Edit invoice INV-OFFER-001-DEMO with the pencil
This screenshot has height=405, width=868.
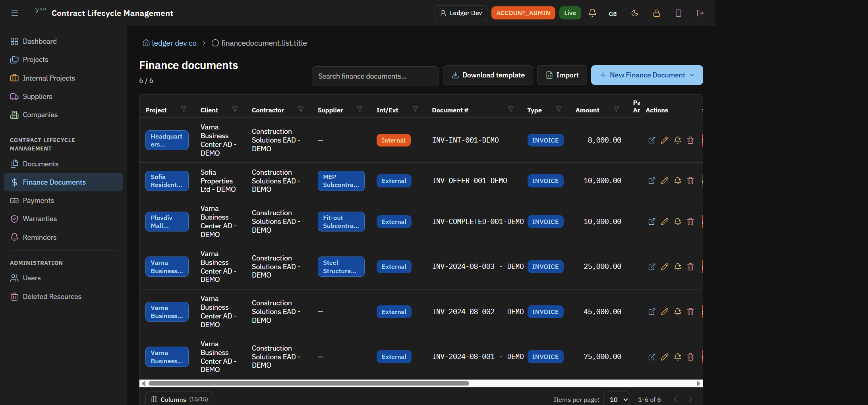point(665,181)
